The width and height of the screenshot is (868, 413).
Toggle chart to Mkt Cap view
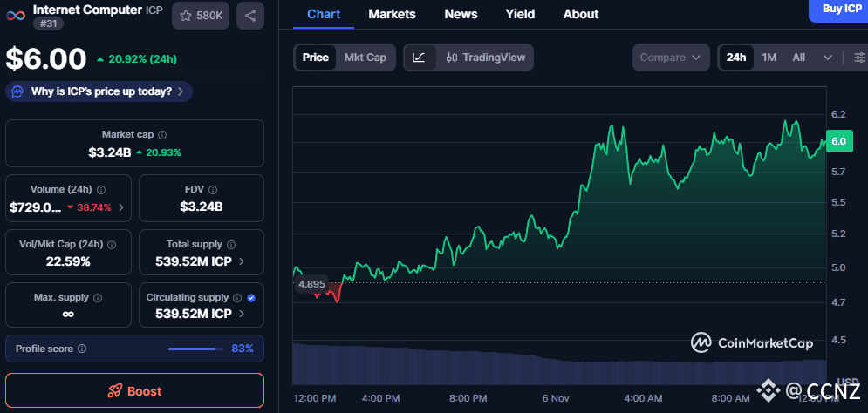tap(366, 58)
